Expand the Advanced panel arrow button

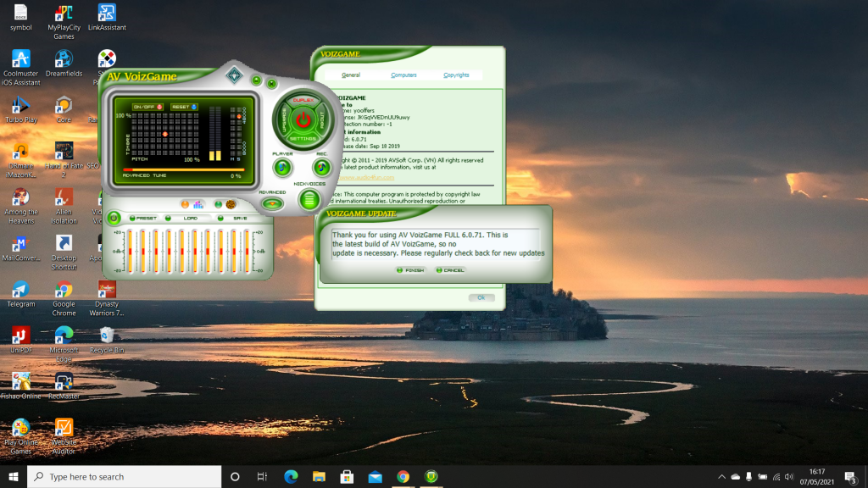point(272,203)
